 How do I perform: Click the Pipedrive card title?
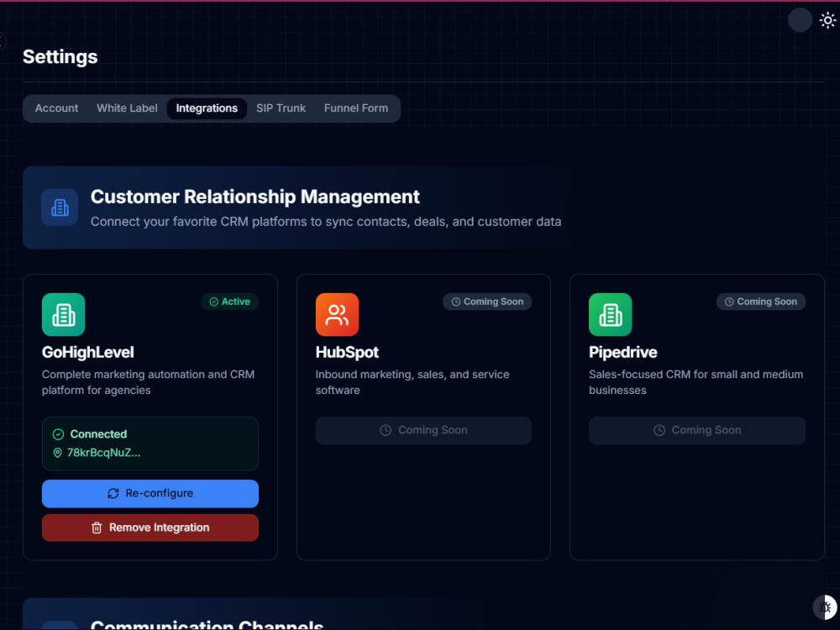tap(623, 353)
